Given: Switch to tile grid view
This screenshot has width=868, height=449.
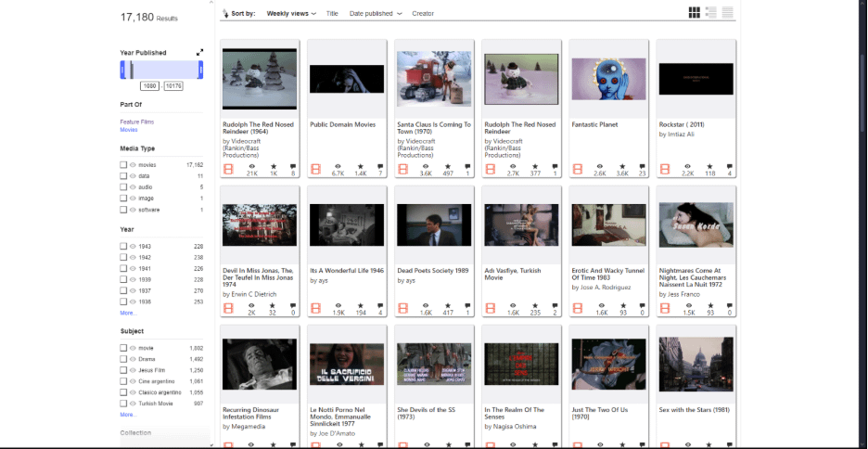Looking at the screenshot, I should click(x=694, y=13).
